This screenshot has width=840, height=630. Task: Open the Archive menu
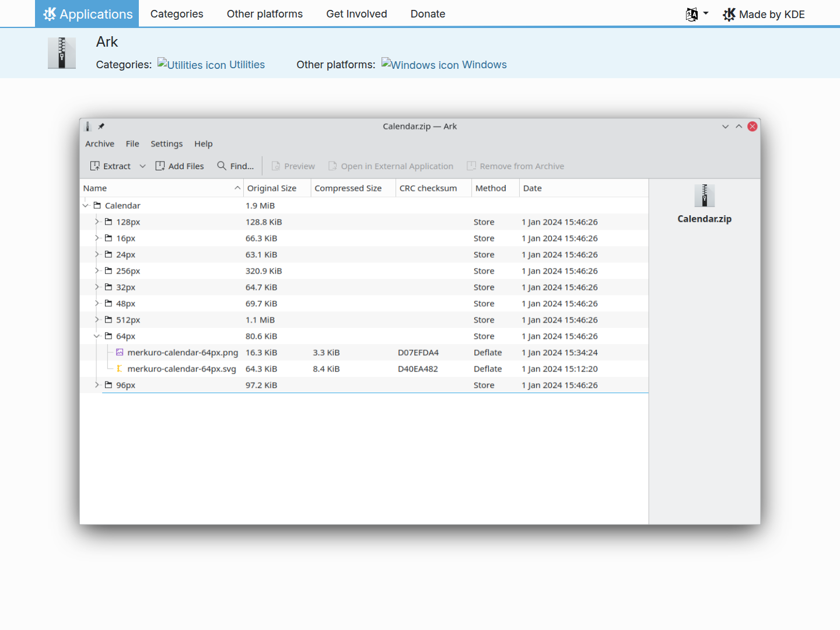(x=100, y=144)
